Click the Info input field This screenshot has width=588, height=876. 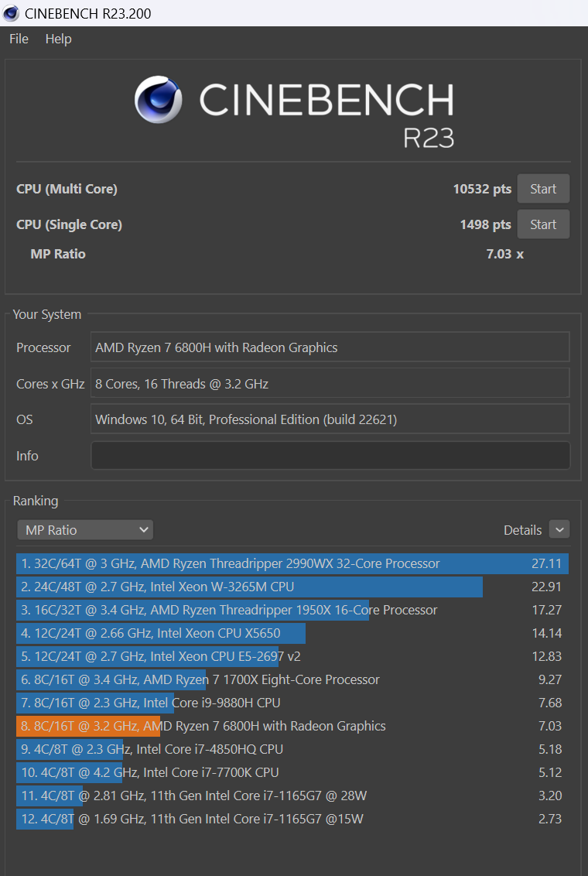(330, 456)
